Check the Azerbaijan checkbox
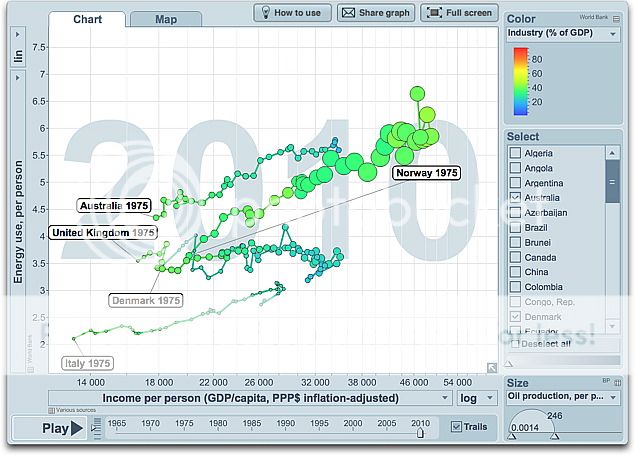This screenshot has width=635, height=456. click(515, 212)
